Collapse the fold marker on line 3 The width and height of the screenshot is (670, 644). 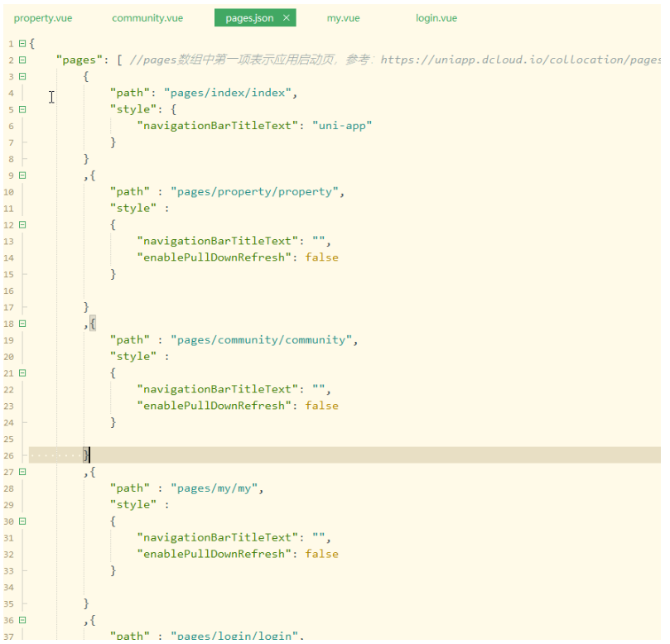[22, 76]
